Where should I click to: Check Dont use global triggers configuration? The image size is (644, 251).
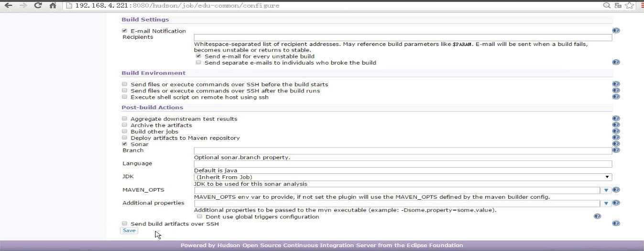pos(199,217)
